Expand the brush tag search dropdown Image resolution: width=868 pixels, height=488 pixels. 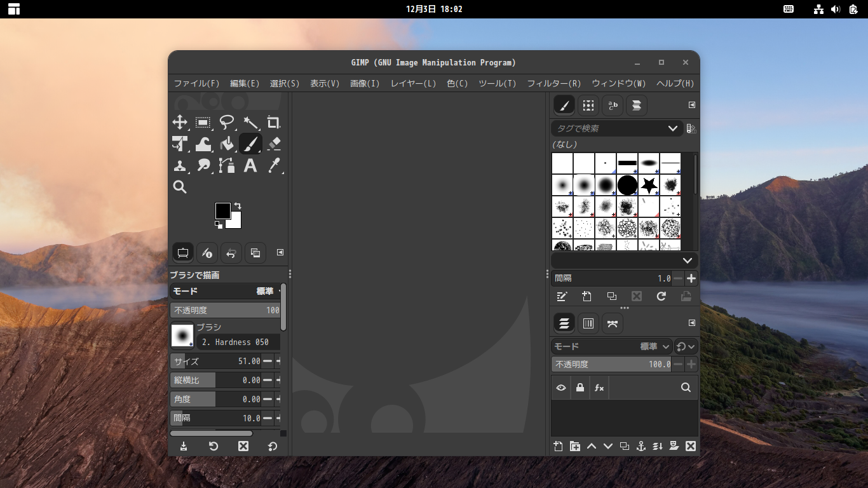[672, 128]
